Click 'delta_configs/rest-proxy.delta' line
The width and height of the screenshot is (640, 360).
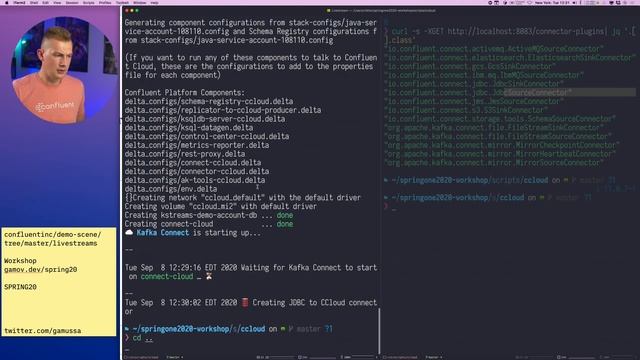(185, 154)
